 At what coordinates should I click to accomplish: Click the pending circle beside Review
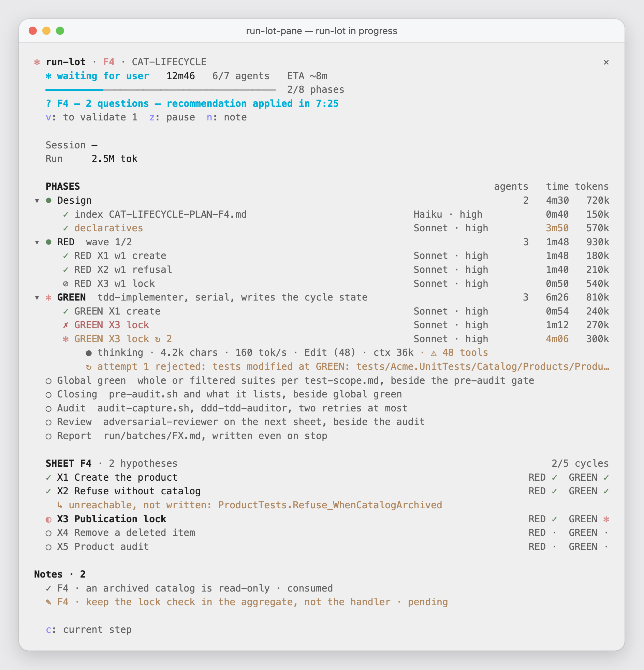(48, 423)
